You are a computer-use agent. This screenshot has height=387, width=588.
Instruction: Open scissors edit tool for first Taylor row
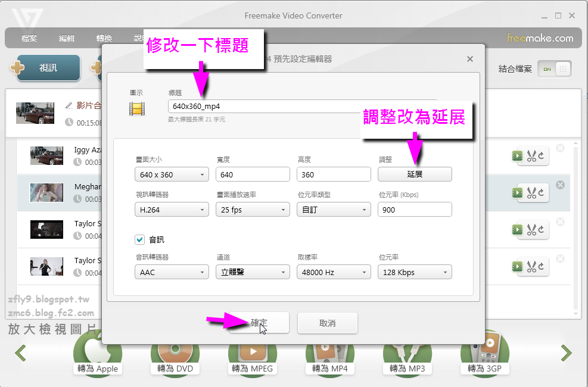tap(531, 229)
